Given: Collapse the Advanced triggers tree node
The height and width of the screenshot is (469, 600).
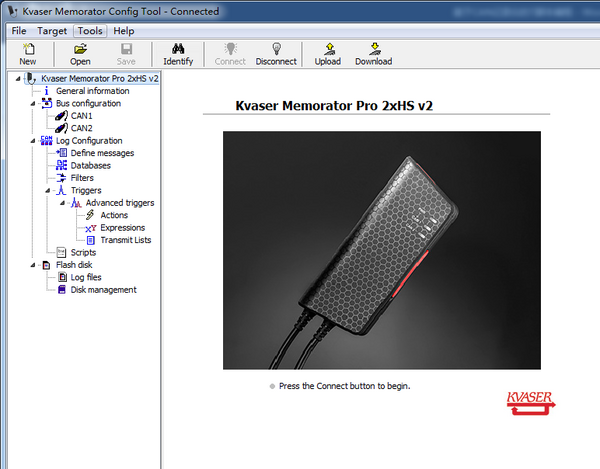Looking at the screenshot, I should 62,203.
